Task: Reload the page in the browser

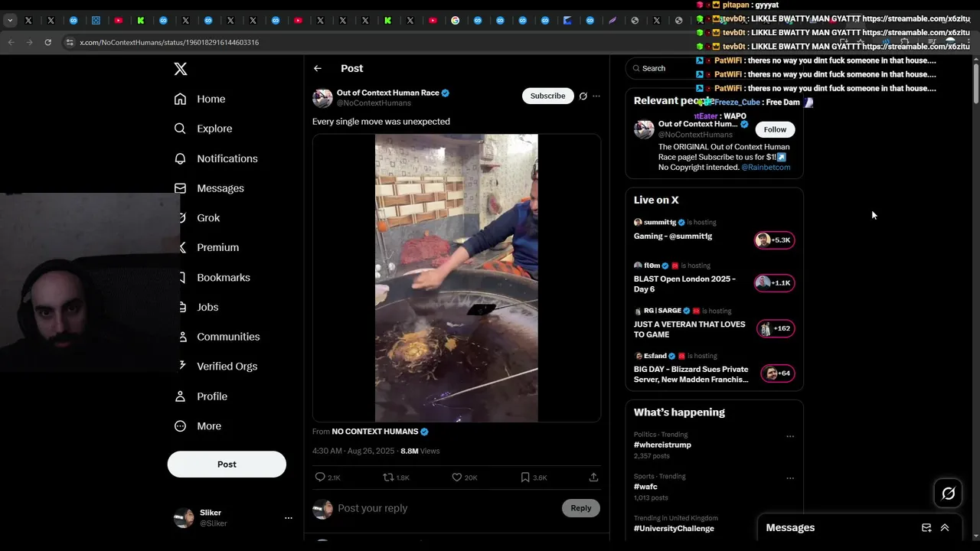Action: click(x=47, y=42)
